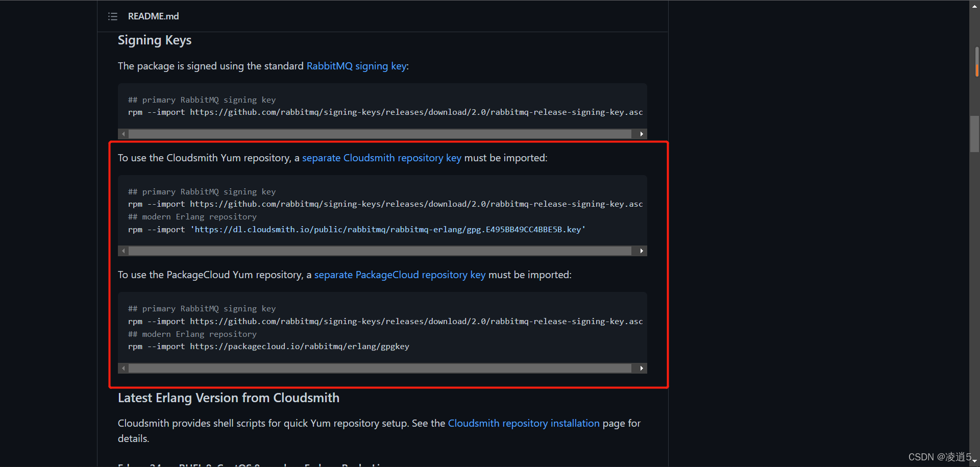Click right arrow of PackageCloud code block scrollbar
The image size is (980, 467).
642,368
